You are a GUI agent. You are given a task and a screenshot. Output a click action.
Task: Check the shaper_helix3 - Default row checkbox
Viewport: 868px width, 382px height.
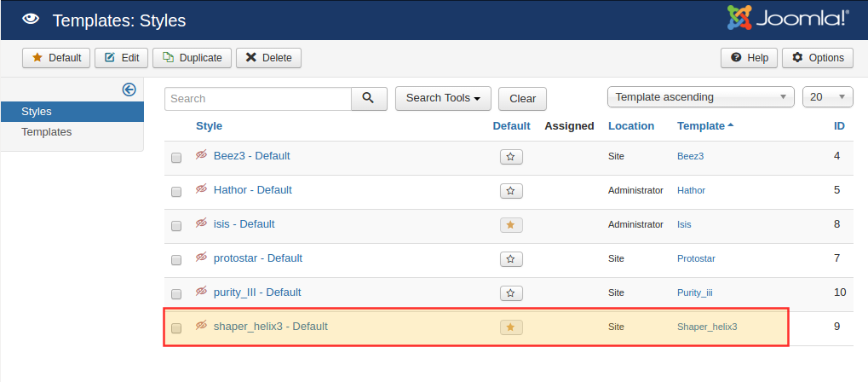coord(176,328)
